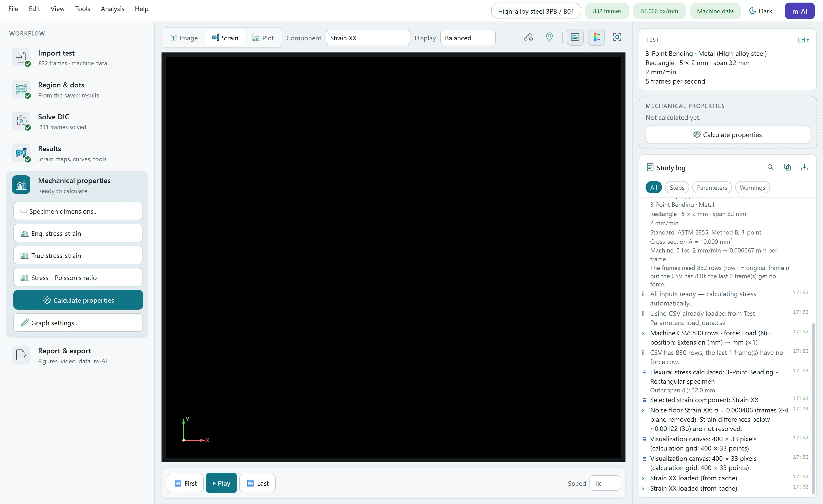
Task: Select the location pin marker tool
Action: pos(549,37)
